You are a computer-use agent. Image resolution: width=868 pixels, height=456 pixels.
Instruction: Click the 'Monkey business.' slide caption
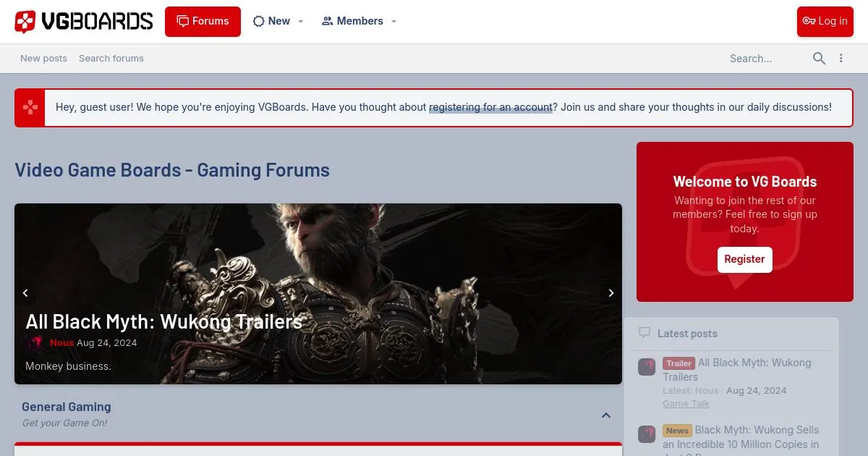coord(68,366)
